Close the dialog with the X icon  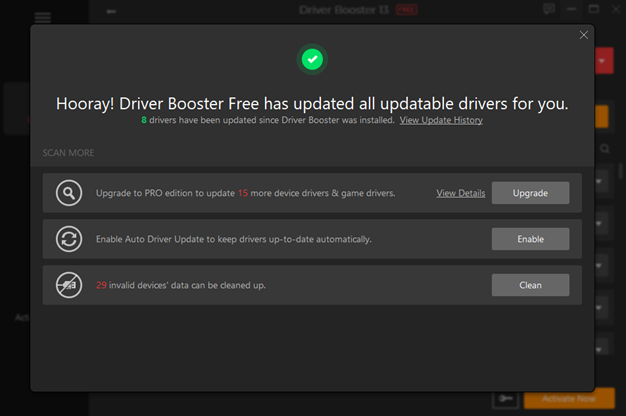584,35
